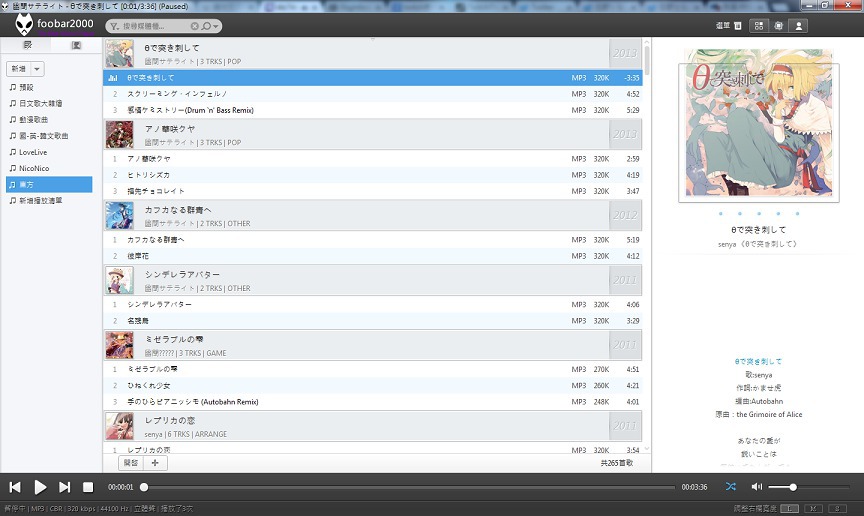Click the θで突き刺して album cover thumbnail in list
The width and height of the screenshot is (864, 516).
pos(120,53)
